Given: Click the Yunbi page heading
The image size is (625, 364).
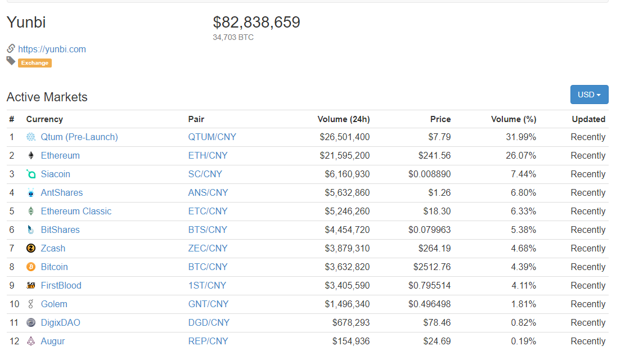Looking at the screenshot, I should click(x=26, y=23).
